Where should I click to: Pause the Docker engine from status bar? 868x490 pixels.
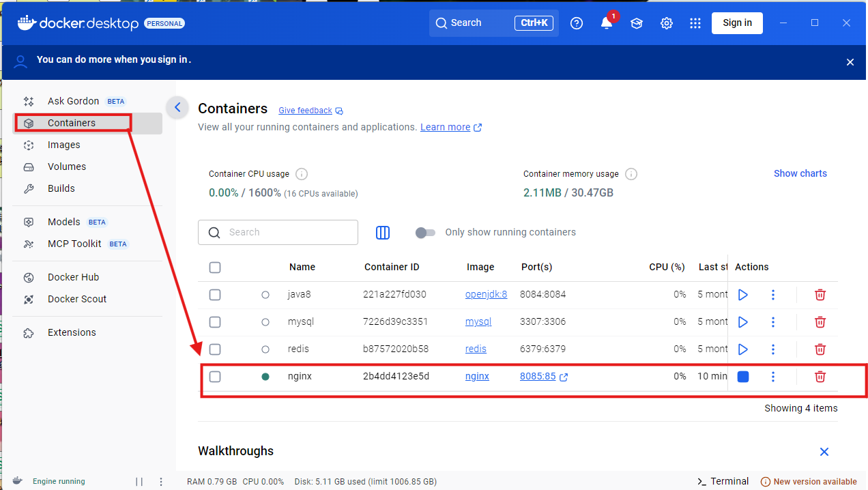click(139, 481)
